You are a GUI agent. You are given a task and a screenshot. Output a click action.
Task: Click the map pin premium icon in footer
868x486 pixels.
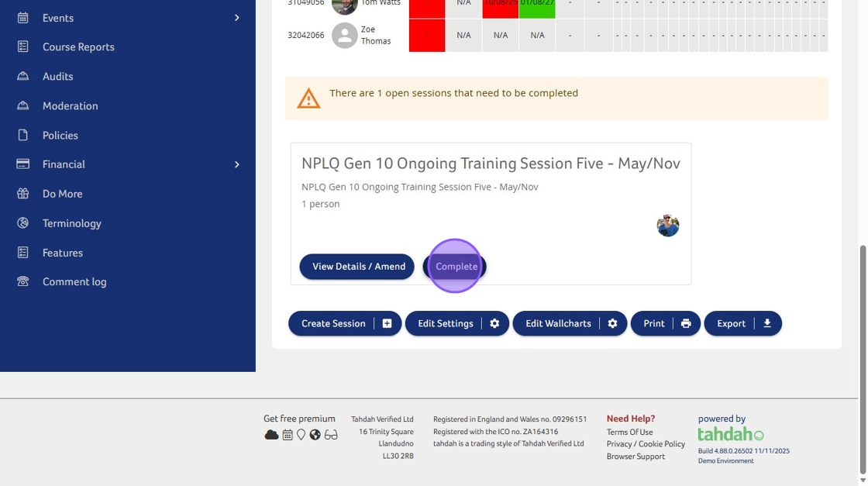pos(301,435)
